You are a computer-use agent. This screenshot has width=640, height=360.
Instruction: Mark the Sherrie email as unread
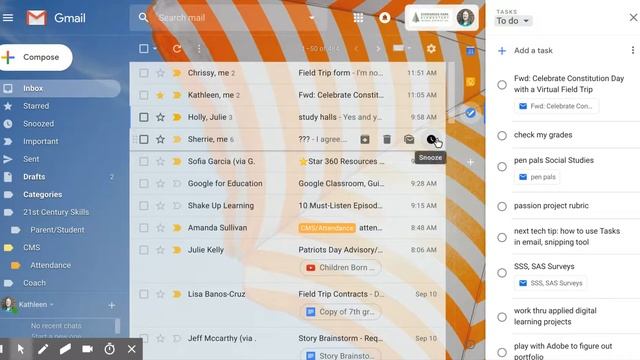pyautogui.click(x=409, y=140)
